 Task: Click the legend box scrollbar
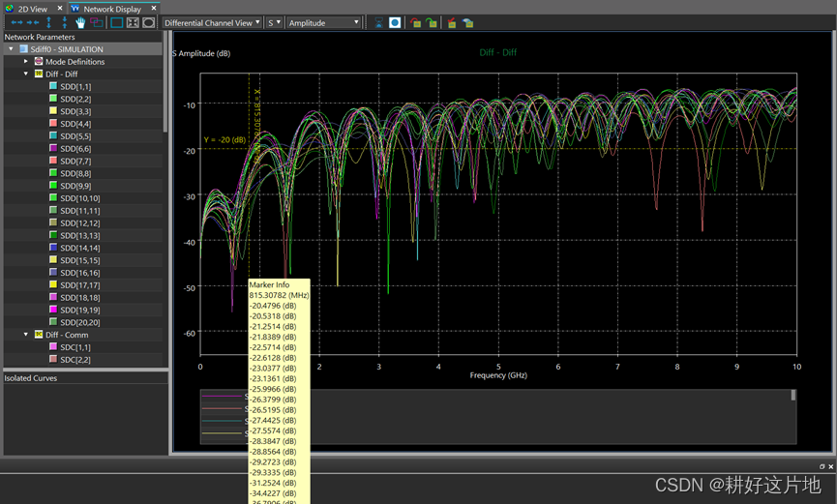coord(793,395)
